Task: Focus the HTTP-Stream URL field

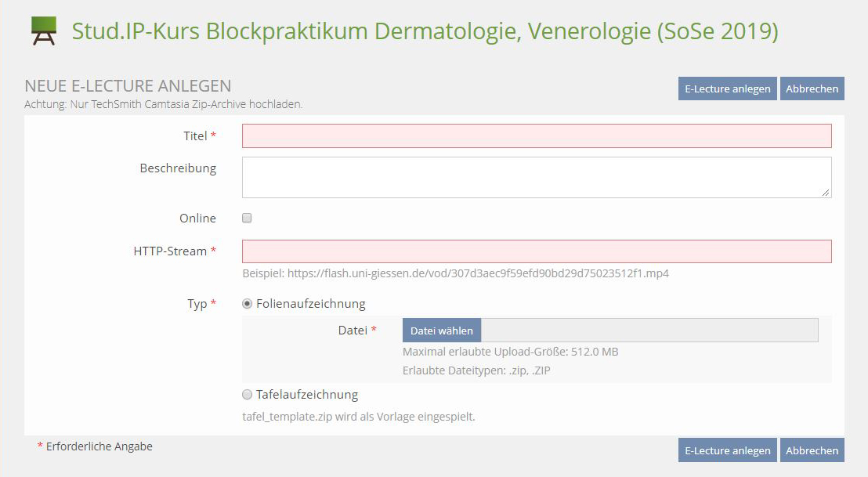Action: click(x=537, y=251)
